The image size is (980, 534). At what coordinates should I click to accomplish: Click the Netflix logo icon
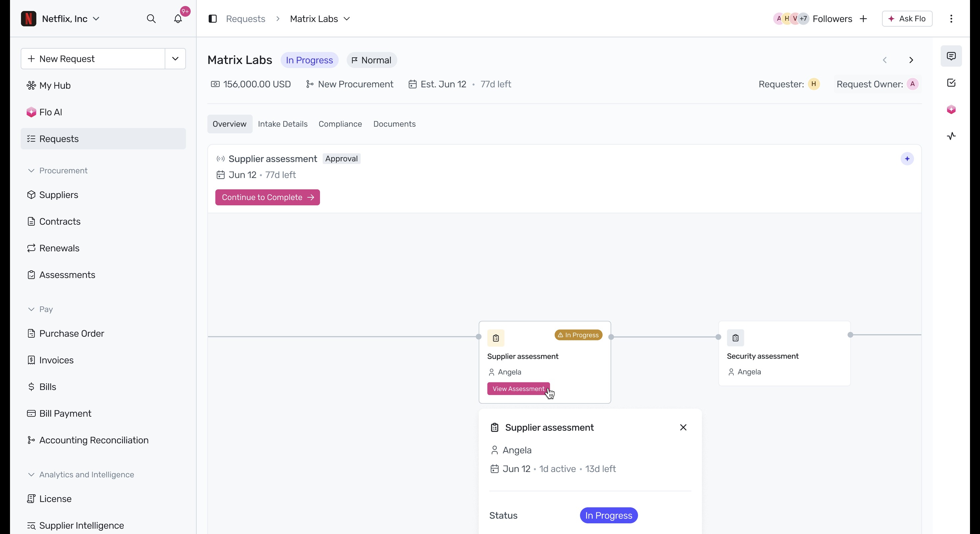29,19
